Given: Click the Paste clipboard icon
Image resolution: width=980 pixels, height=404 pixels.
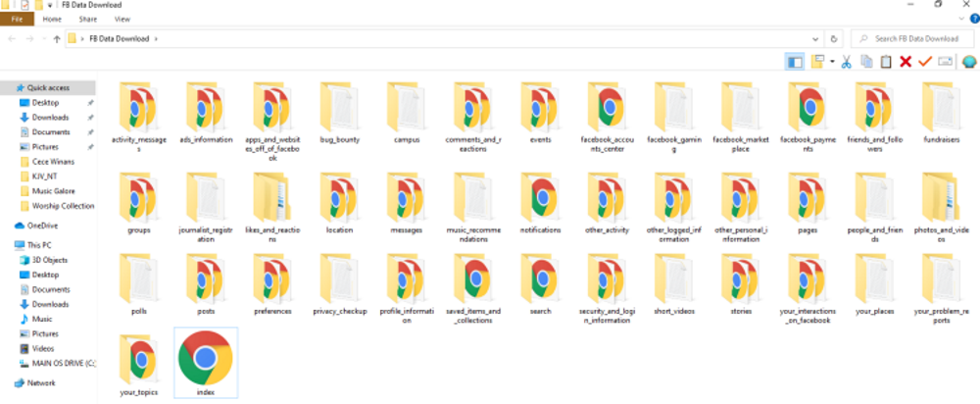Looking at the screenshot, I should (886, 62).
